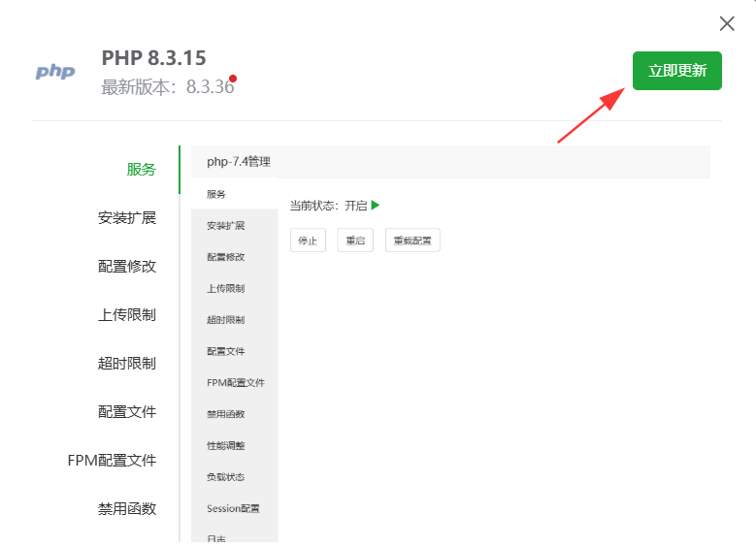This screenshot has width=756, height=547.
Task: Select Session配置 in the inner menu
Action: (235, 508)
